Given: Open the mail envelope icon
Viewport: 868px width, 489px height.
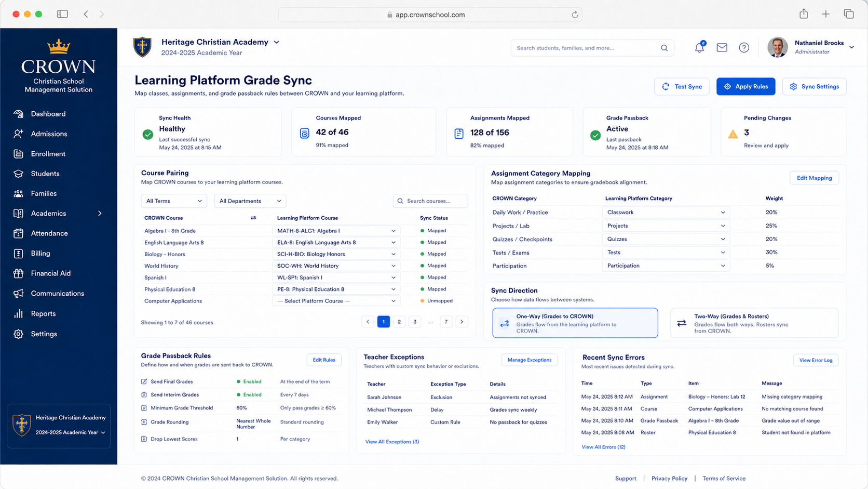Looking at the screenshot, I should point(722,47).
